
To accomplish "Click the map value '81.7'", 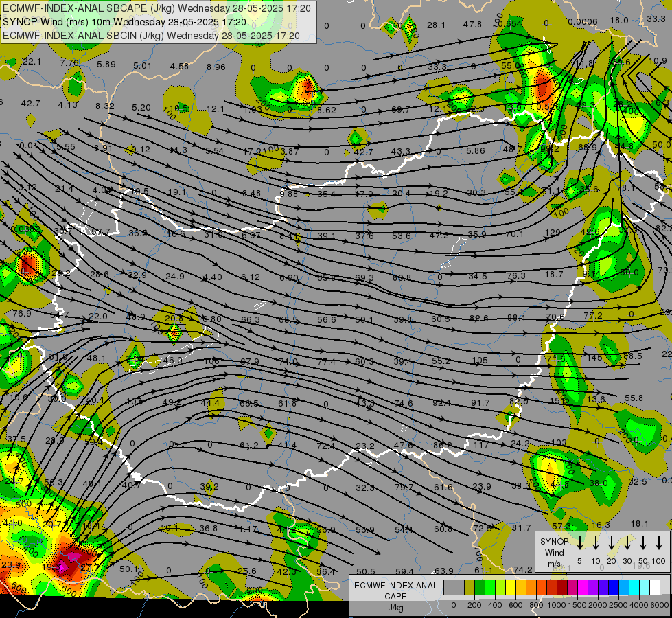I will coord(521,527).
